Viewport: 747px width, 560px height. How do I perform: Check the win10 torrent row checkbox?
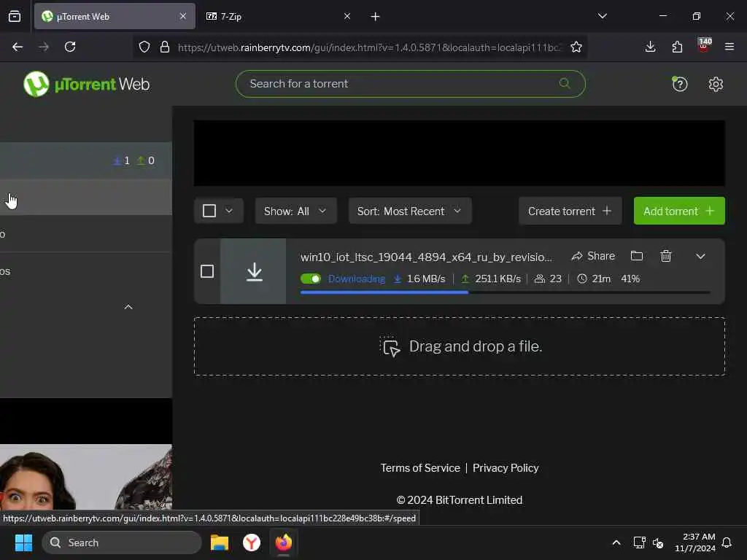tap(207, 271)
